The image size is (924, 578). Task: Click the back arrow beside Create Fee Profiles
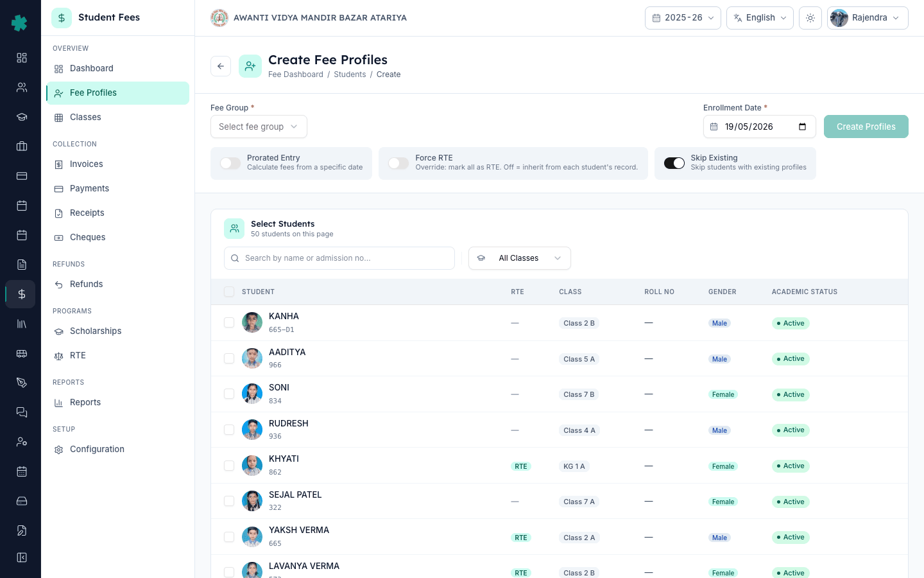(x=221, y=66)
